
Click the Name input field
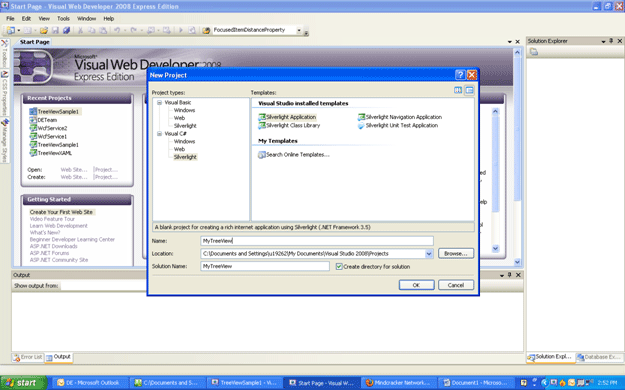point(317,241)
